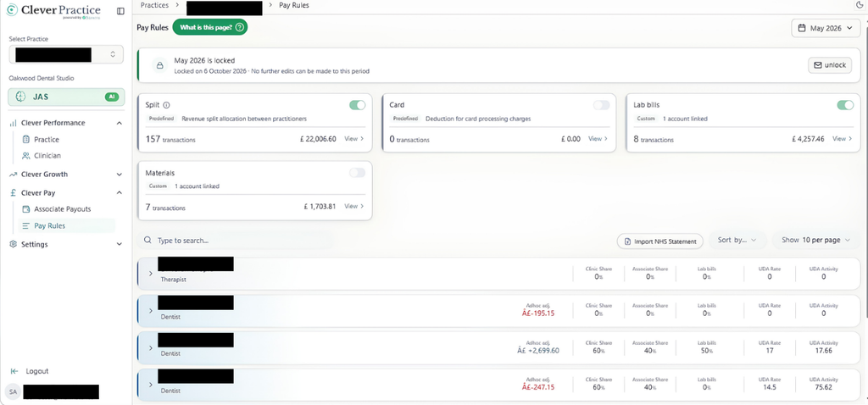
Task: Click the JAS brain icon
Action: (x=20, y=97)
